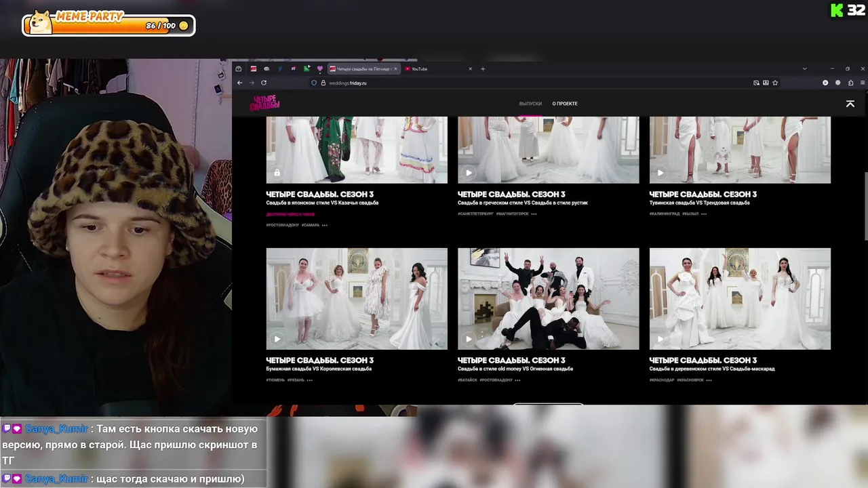Open title Свадьба в японском стиле VS Казачья свадьба
This screenshot has width=868, height=488.
point(322,203)
